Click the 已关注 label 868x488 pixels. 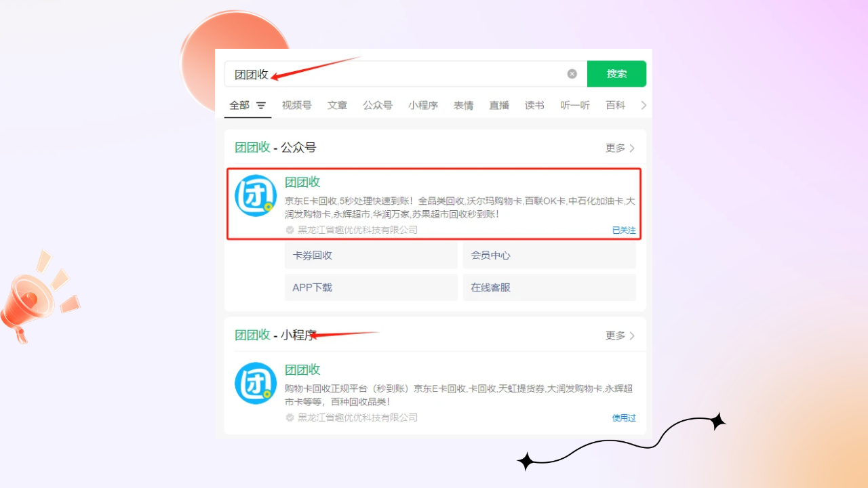pyautogui.click(x=624, y=230)
